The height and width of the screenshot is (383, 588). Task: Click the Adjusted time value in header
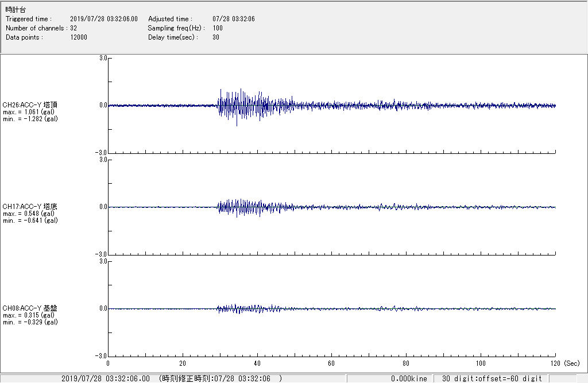click(x=233, y=19)
